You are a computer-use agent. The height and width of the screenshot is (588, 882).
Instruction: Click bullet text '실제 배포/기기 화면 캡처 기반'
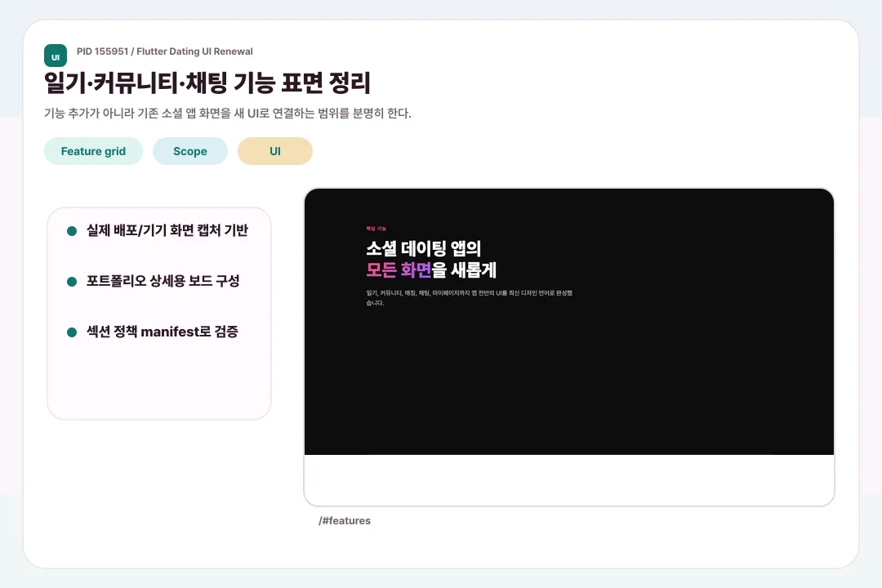(167, 230)
